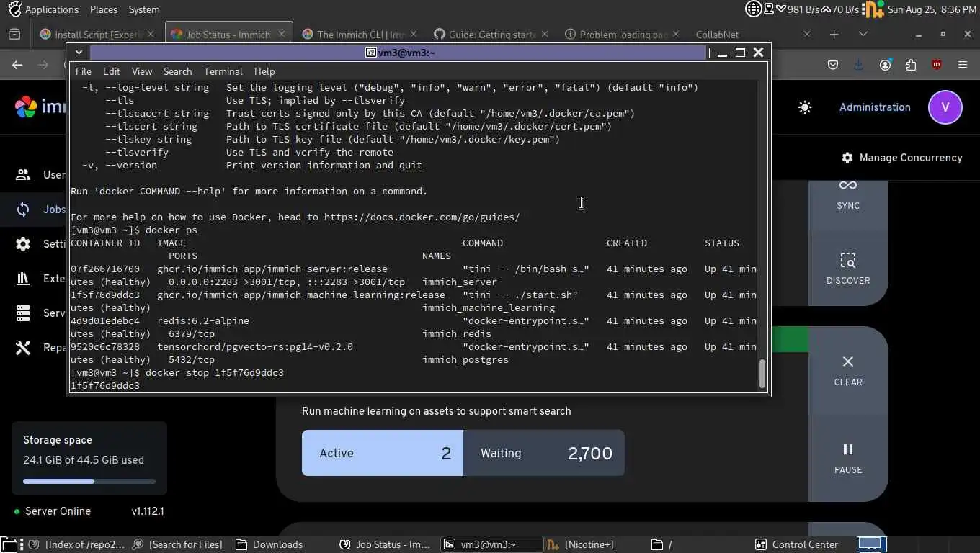The height and width of the screenshot is (553, 980).
Task: Open Index of /repo taskbar item
Action: pyautogui.click(x=76, y=544)
